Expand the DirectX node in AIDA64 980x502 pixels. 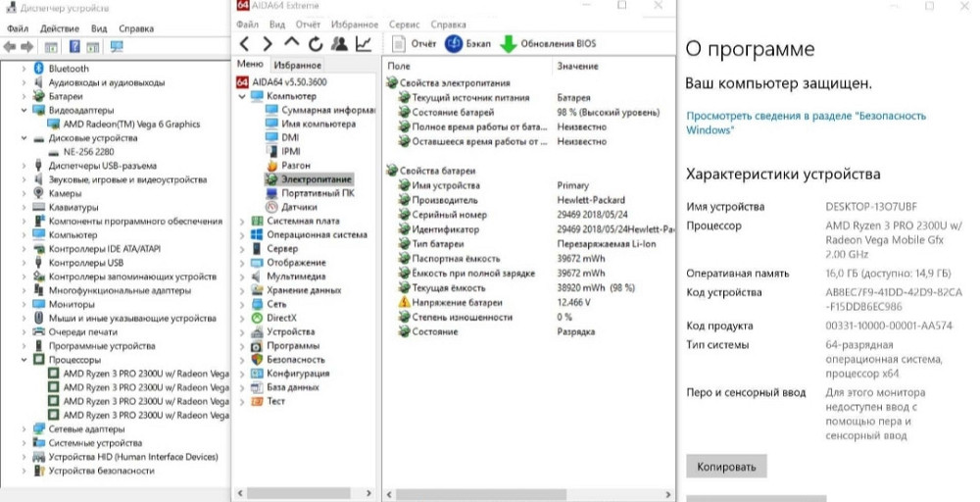[243, 318]
